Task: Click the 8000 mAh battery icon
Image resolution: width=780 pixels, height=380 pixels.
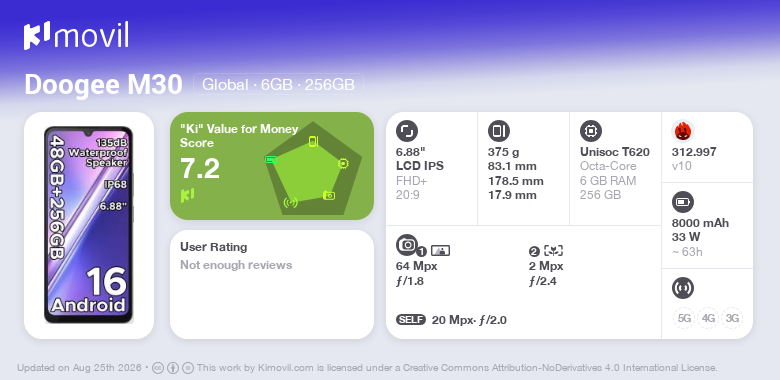Action: tap(683, 202)
